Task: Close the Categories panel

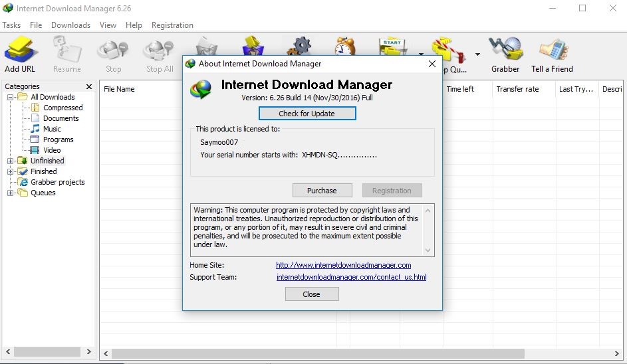Action: (89, 86)
